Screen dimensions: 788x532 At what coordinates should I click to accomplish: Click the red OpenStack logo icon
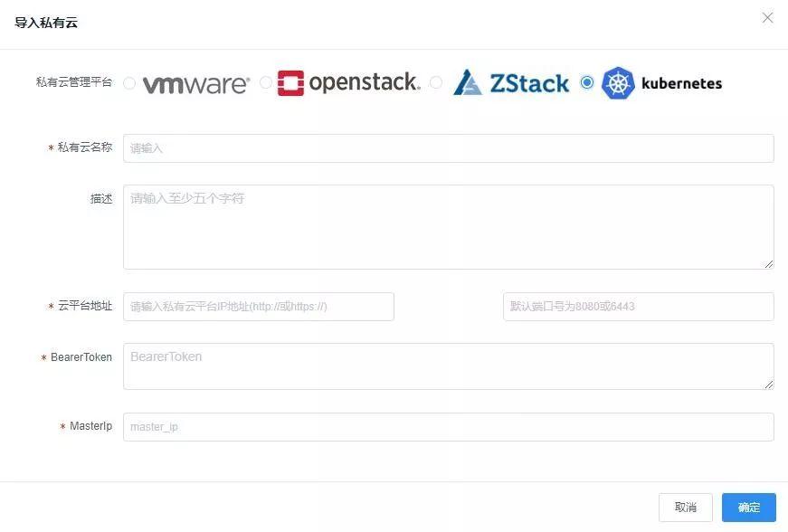[x=290, y=83]
